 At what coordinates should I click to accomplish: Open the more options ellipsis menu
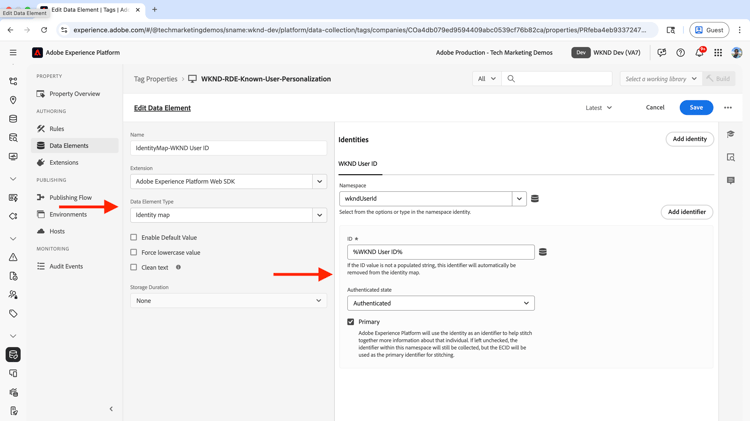[728, 108]
